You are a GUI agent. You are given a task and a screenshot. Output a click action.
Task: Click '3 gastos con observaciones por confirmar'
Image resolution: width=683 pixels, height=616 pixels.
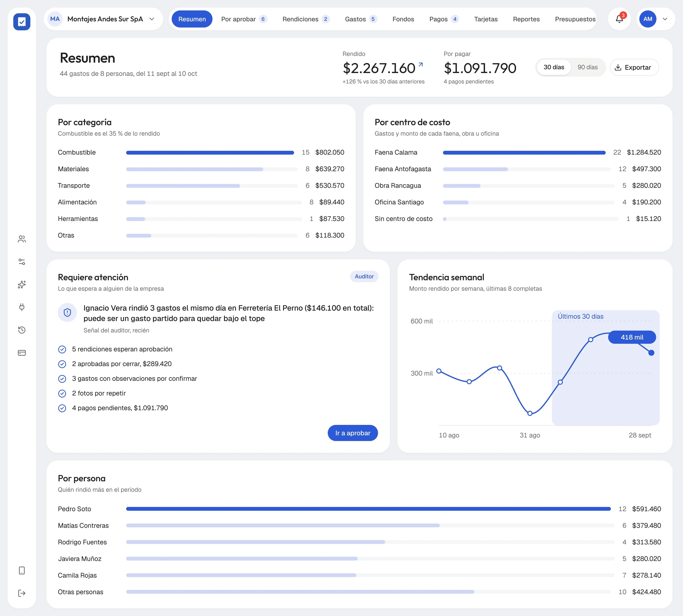134,379
